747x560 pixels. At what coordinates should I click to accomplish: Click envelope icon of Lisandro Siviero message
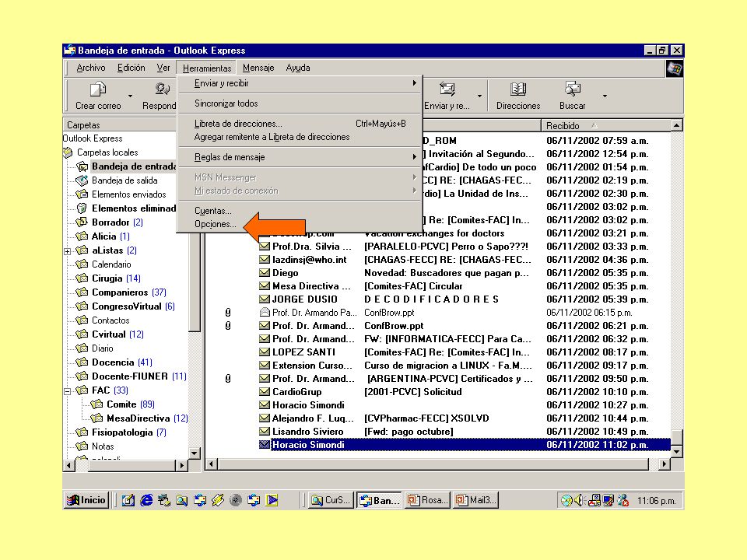coord(265,432)
